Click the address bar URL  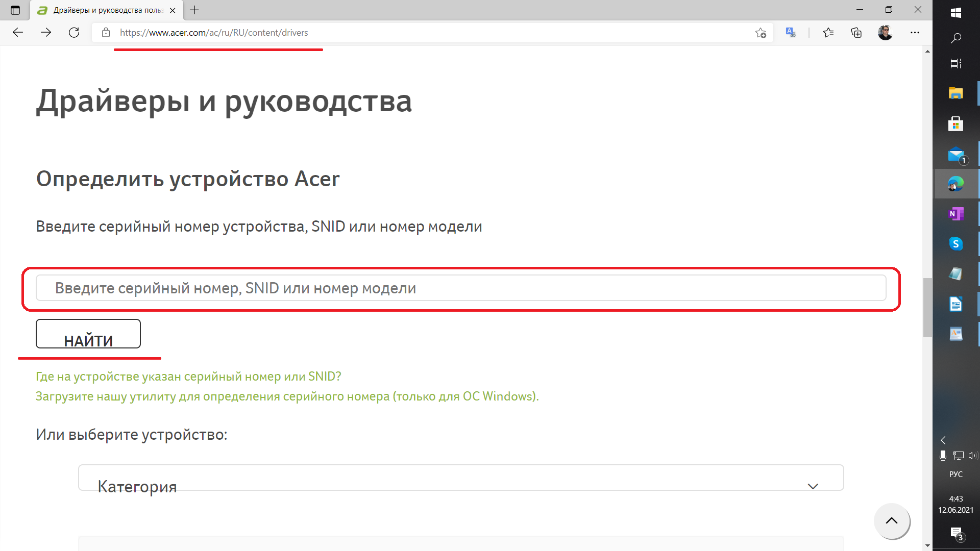pyautogui.click(x=214, y=33)
